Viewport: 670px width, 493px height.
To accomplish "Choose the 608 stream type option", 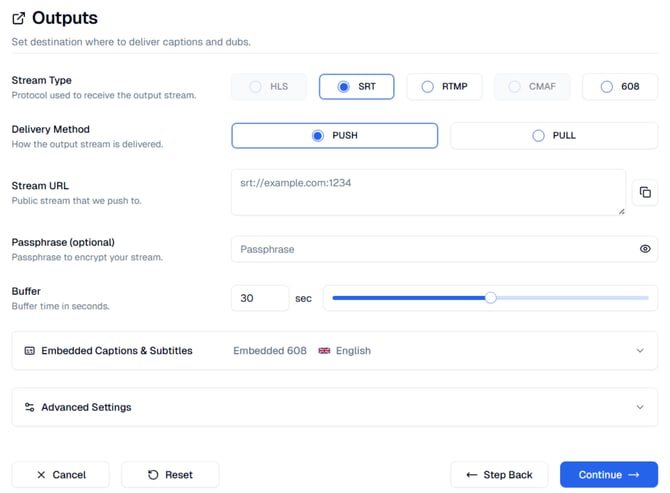I will coord(620,87).
